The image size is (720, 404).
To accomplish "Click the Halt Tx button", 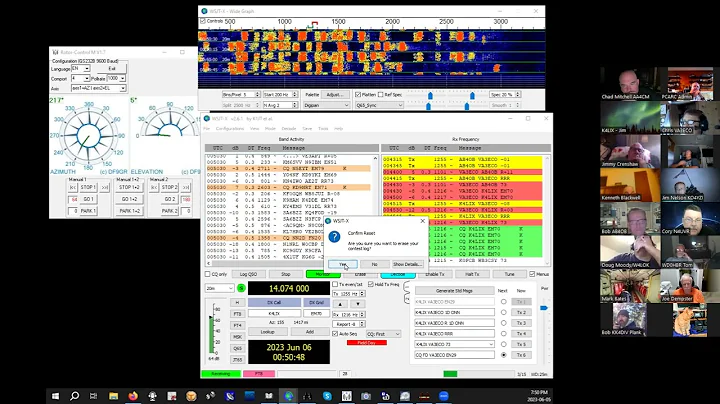I will pyautogui.click(x=472, y=274).
